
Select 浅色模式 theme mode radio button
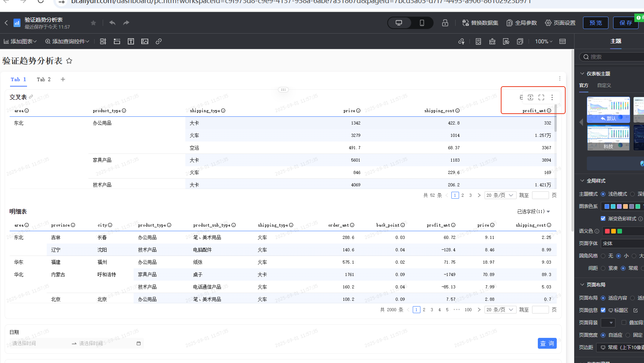click(x=603, y=194)
